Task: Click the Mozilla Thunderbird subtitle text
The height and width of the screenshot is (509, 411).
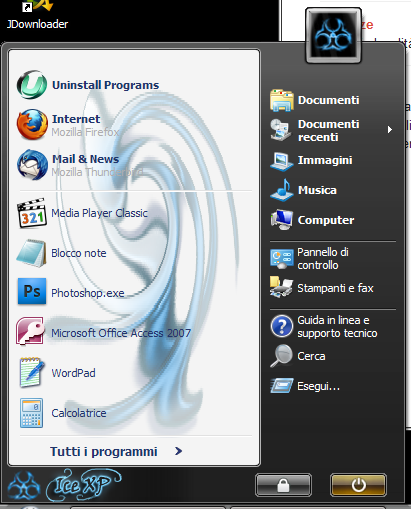Action: point(97,172)
